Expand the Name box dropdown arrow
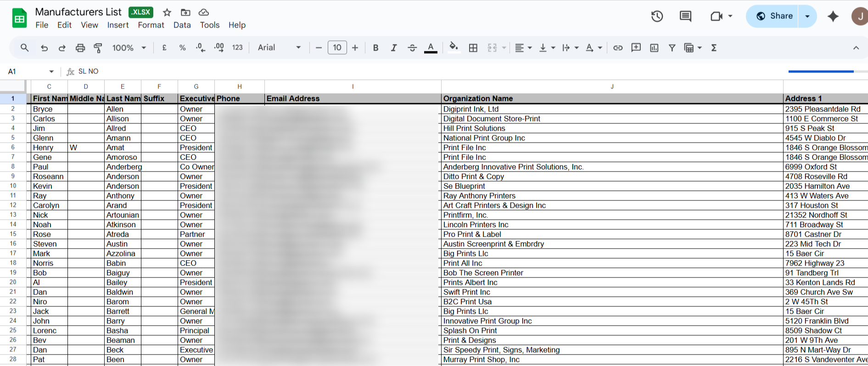The height and width of the screenshot is (366, 868). [51, 72]
